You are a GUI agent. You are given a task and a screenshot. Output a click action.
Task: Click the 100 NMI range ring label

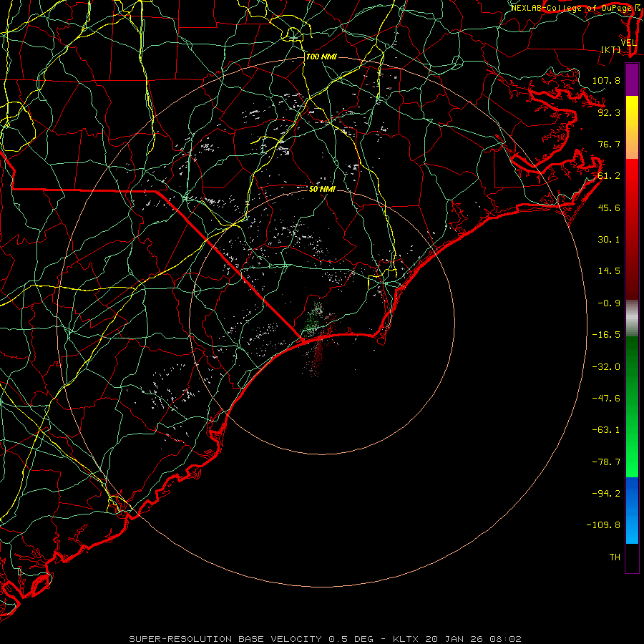pos(321,57)
